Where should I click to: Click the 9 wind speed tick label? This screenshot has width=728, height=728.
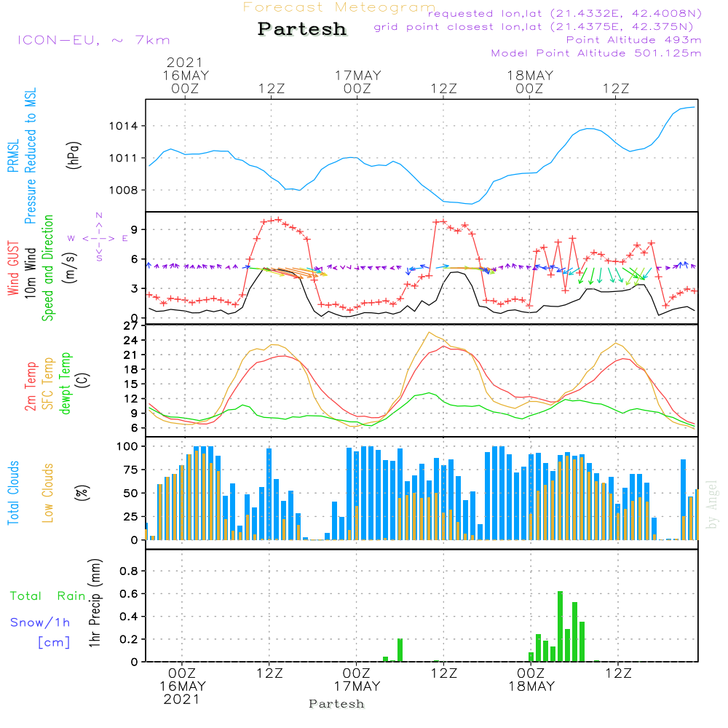(x=134, y=230)
